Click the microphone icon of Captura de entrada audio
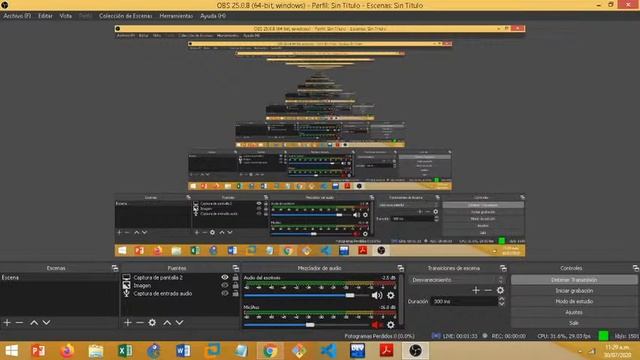 tap(127, 293)
